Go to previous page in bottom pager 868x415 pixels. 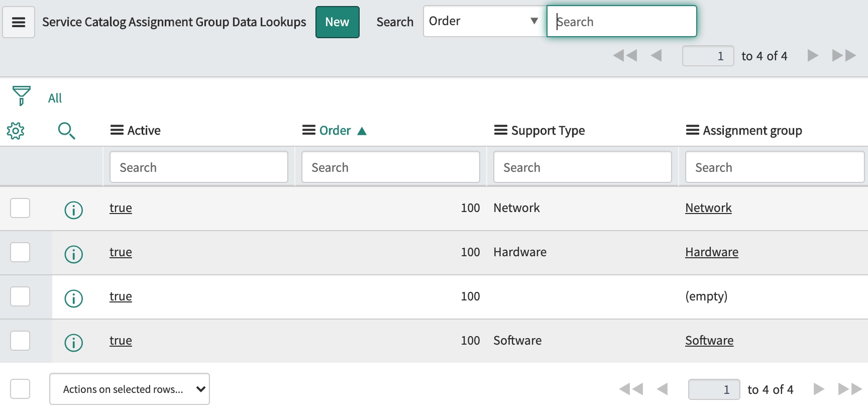tap(662, 389)
